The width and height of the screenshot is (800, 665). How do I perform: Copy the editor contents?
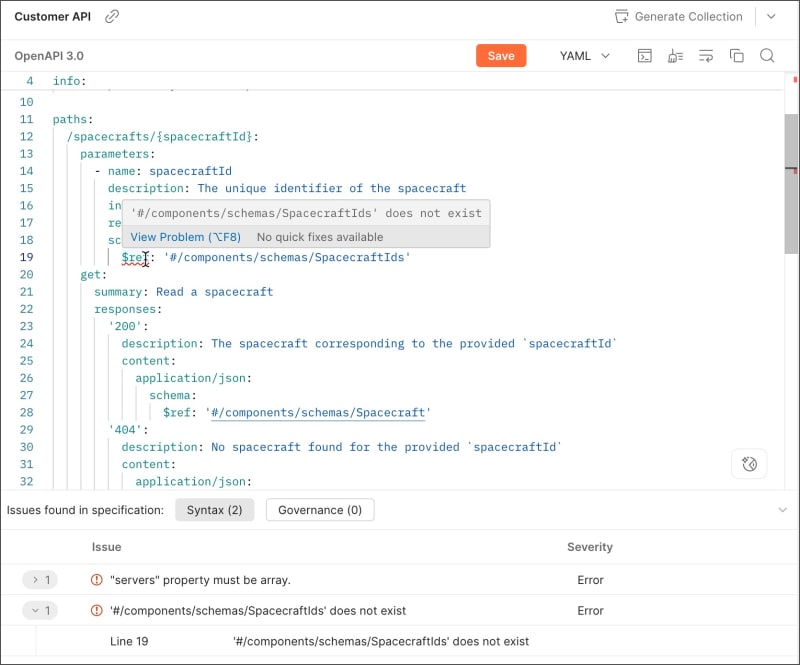tap(737, 55)
